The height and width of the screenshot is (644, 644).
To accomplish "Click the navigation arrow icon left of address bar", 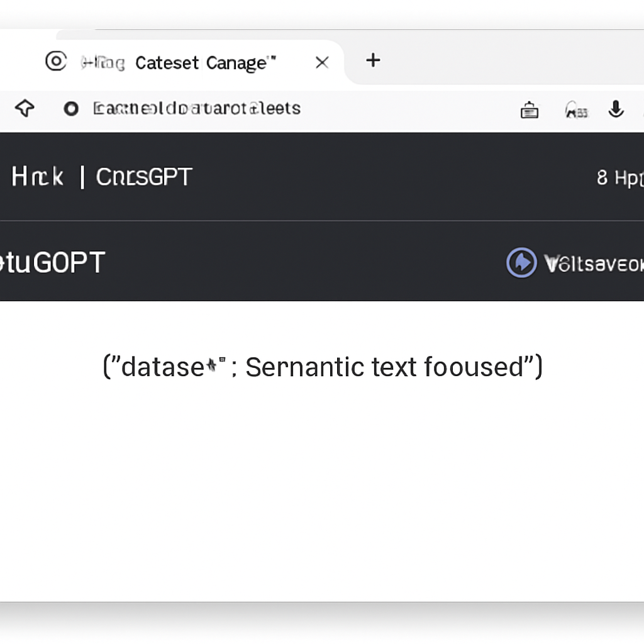I will pyautogui.click(x=25, y=108).
